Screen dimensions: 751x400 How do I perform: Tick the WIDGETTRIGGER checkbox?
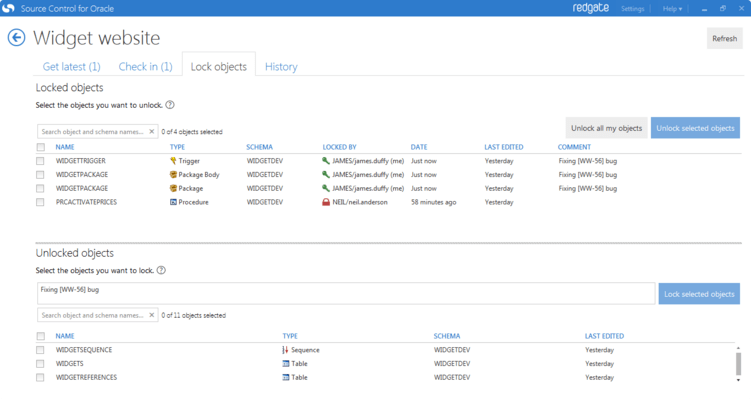(x=40, y=161)
